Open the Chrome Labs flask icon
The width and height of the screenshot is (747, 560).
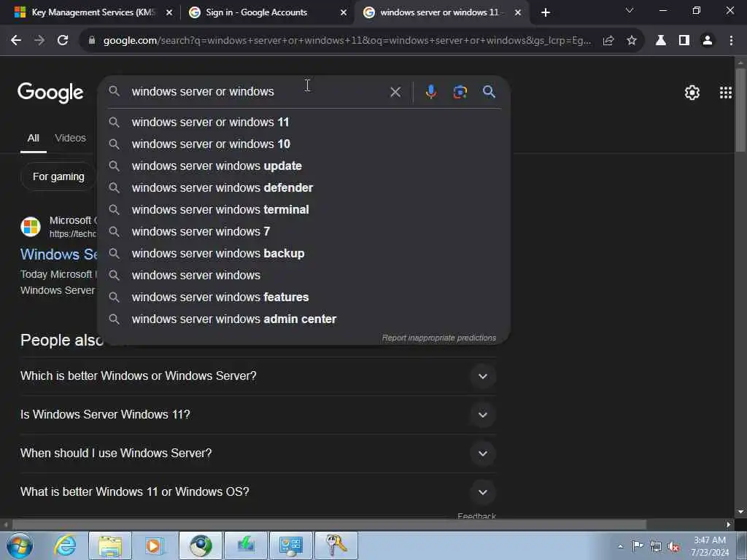(660, 41)
